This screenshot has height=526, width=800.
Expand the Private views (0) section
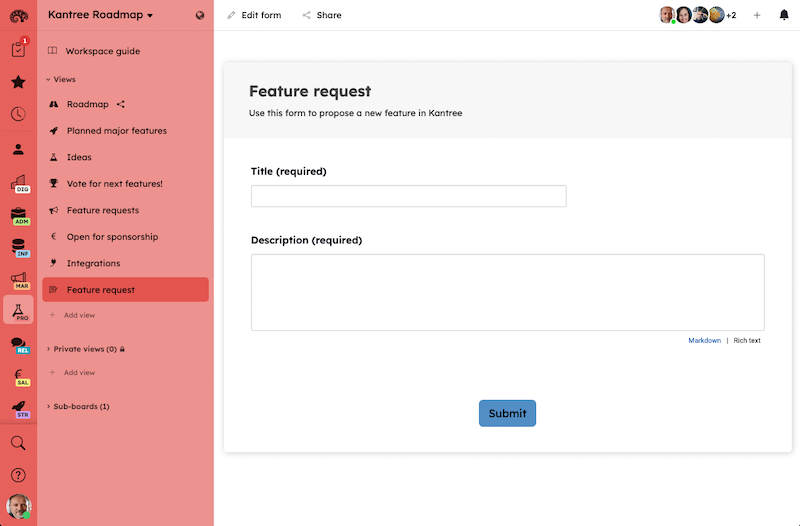[x=85, y=349]
